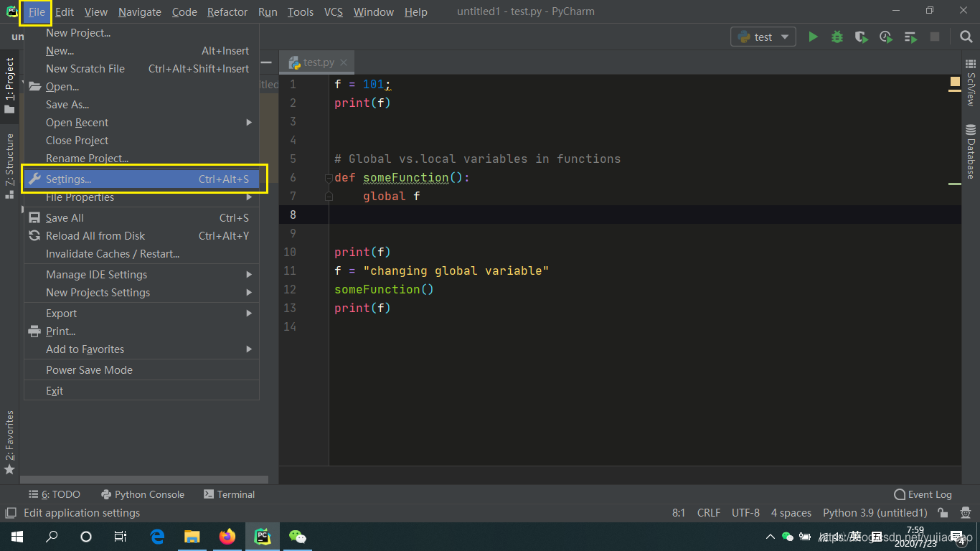Choose Reload All from Disk

[x=142, y=236]
